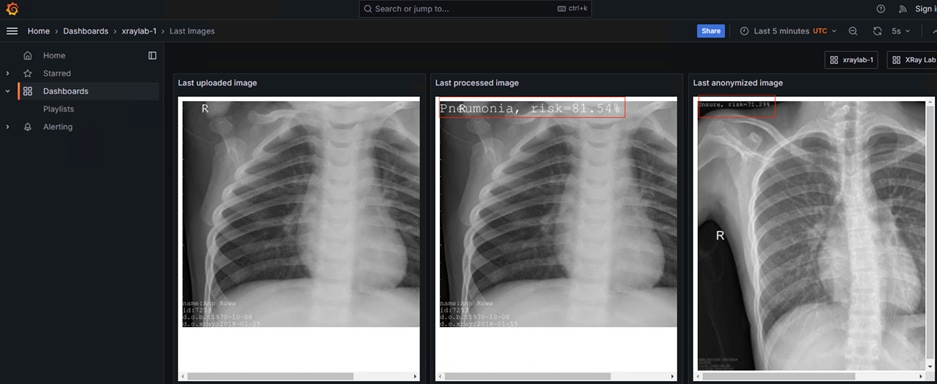The width and height of the screenshot is (937, 384).
Task: Click the xraylab-1 dashboard link button
Action: point(851,60)
